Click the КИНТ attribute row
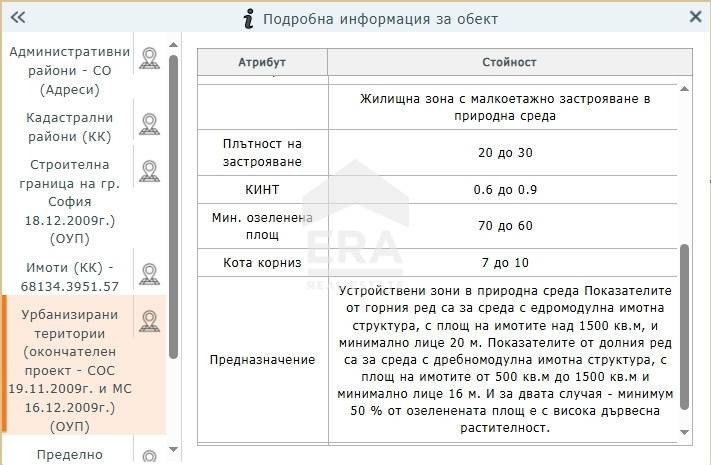 (x=262, y=189)
